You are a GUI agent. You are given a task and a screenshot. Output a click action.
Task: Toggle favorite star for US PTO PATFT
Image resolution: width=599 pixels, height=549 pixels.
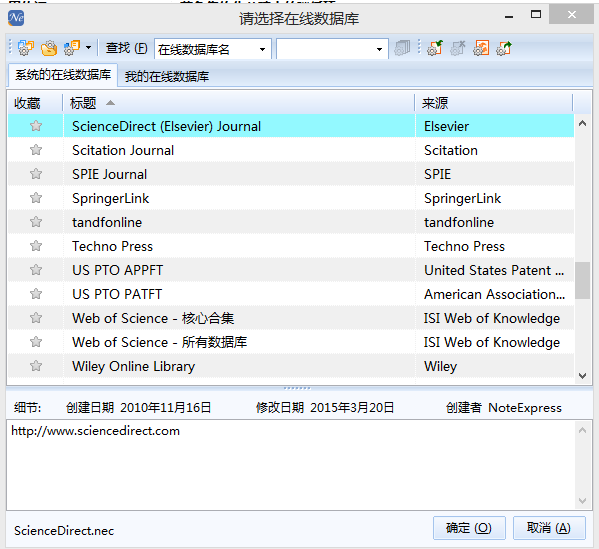[x=36, y=294]
